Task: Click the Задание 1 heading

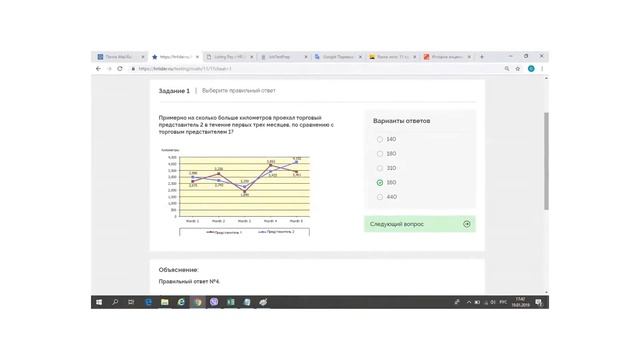Action: [x=174, y=91]
